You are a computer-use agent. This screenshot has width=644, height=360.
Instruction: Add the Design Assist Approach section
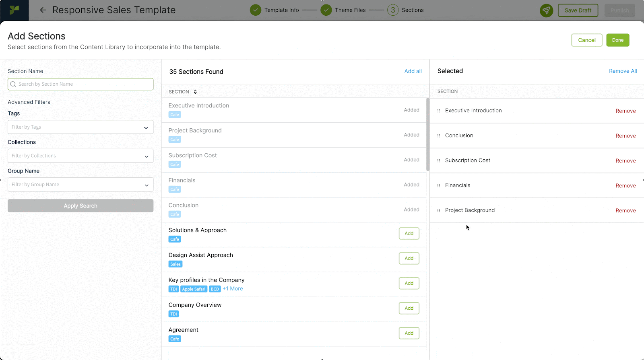409,259
